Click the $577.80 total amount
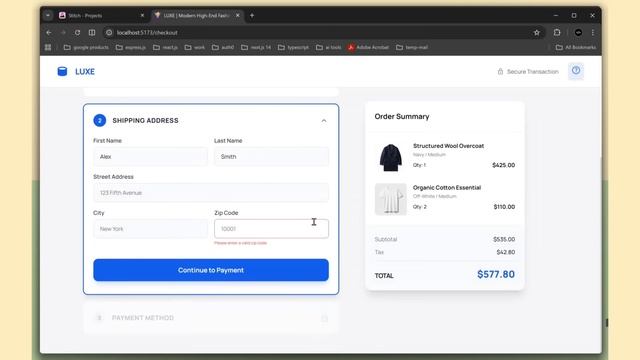640x360 pixels. (x=496, y=274)
